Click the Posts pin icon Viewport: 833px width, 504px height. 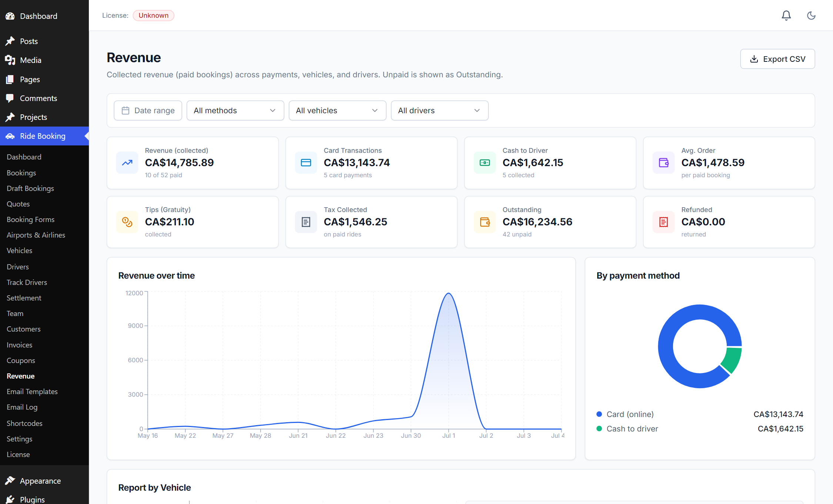10,41
